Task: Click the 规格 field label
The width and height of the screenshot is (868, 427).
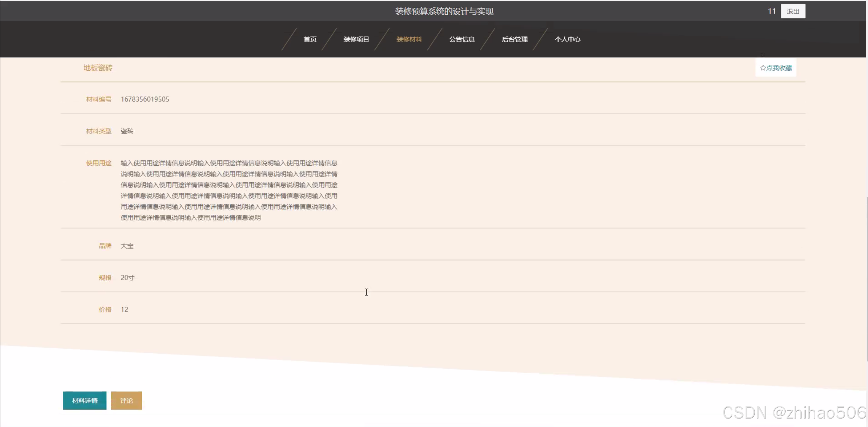Action: tap(105, 278)
